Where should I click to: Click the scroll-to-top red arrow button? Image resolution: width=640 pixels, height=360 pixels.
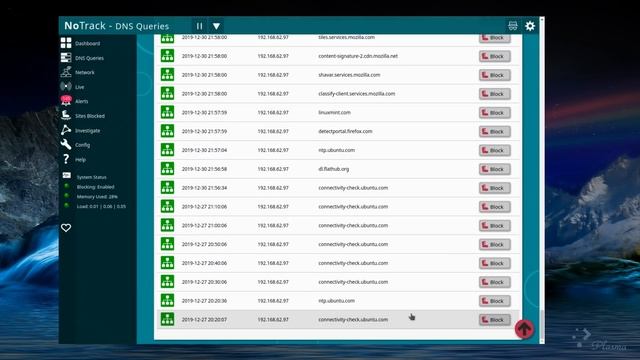(x=524, y=329)
